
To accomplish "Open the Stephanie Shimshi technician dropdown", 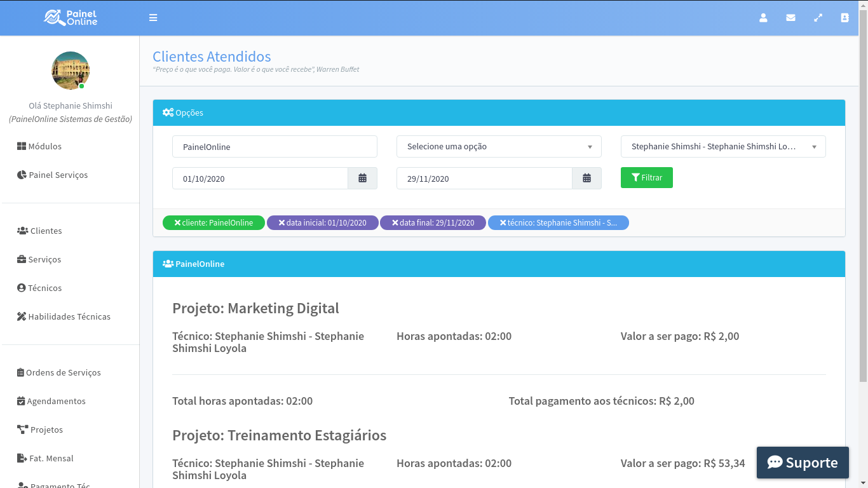I will tap(723, 146).
